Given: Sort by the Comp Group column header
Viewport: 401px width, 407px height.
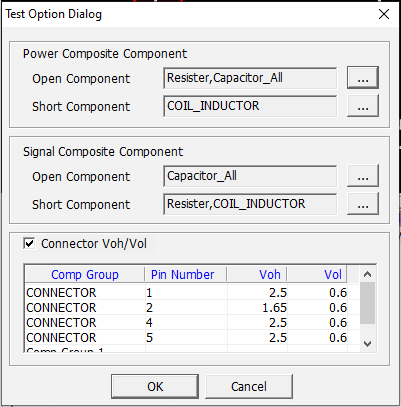Looking at the screenshot, I should (85, 275).
